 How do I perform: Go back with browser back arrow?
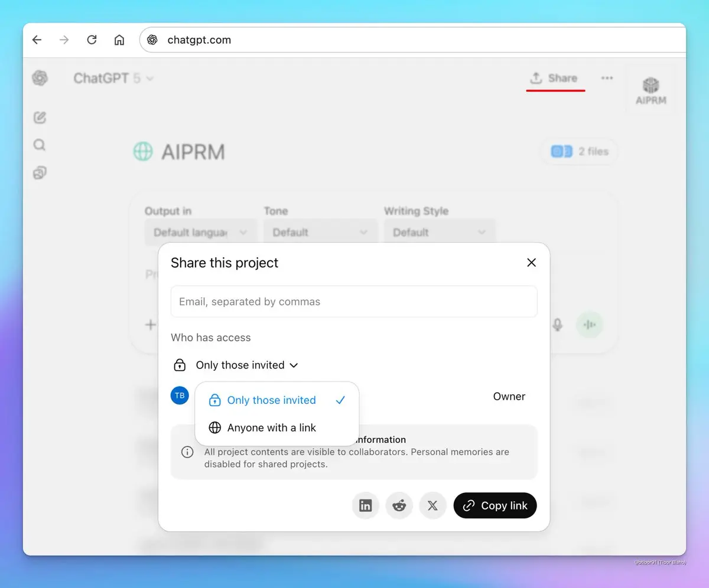coord(37,40)
